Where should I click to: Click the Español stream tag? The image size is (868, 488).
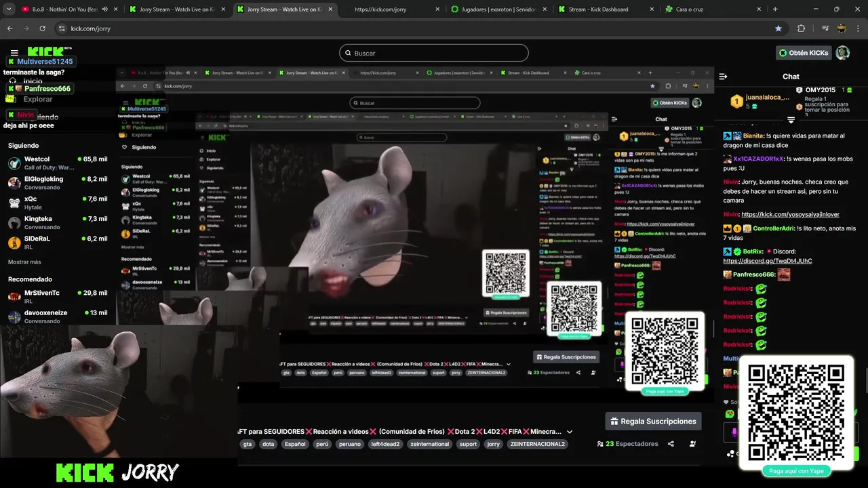click(295, 444)
